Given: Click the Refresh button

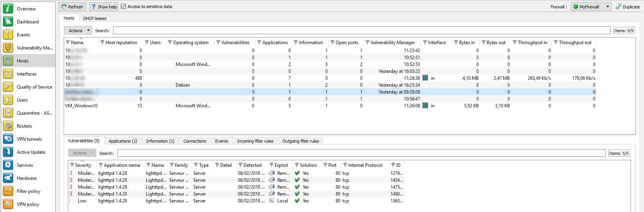Looking at the screenshot, I should [x=72, y=7].
